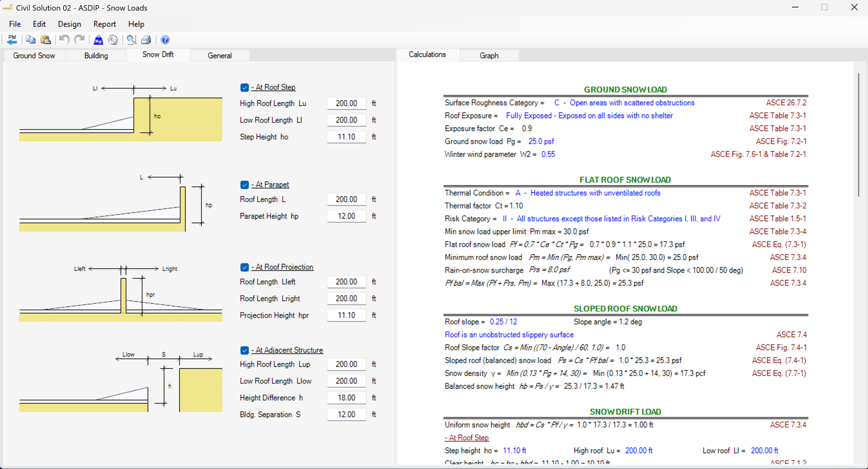The image size is (868, 469).
Task: Toggle the At Roof Step checkbox
Action: point(245,87)
